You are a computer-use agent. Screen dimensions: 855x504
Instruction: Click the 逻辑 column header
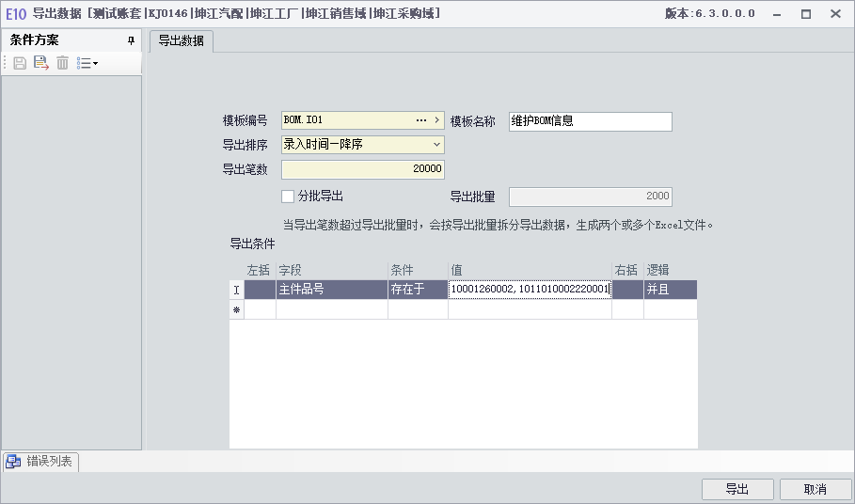(x=670, y=270)
